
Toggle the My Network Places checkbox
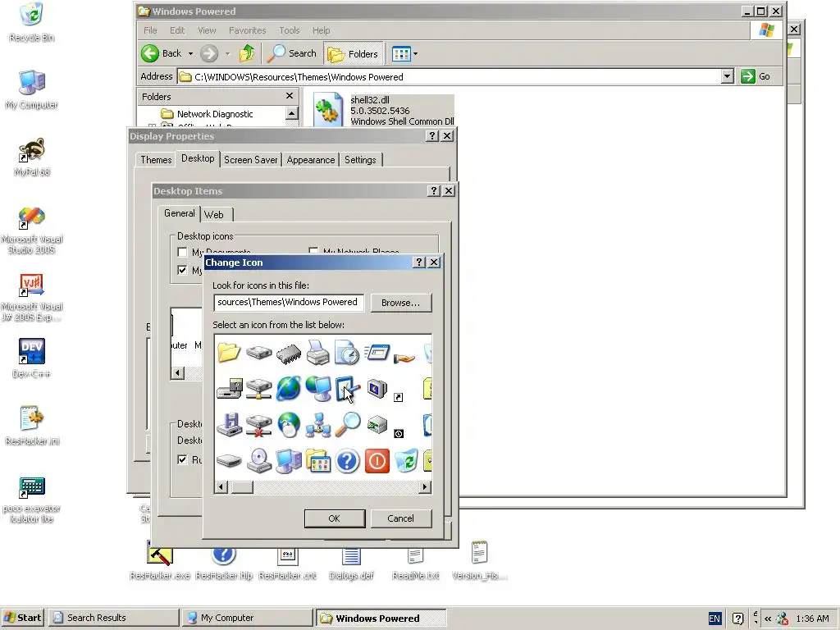313,251
